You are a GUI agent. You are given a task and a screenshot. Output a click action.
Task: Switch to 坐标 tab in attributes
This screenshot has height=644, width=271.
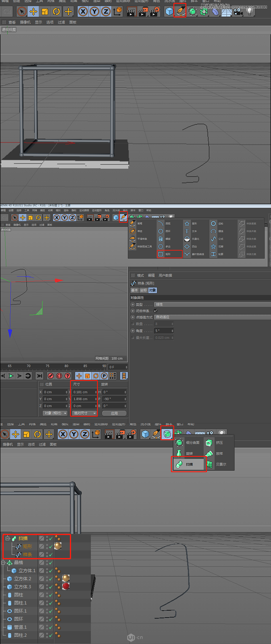(x=143, y=290)
